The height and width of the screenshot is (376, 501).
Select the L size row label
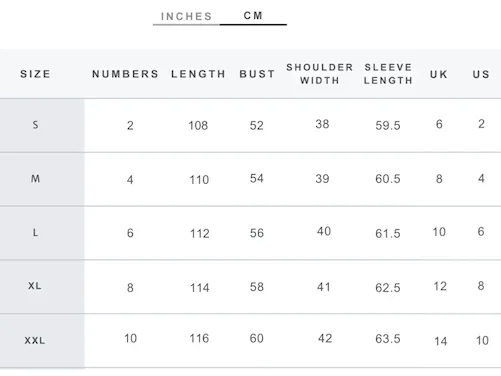[35, 232]
